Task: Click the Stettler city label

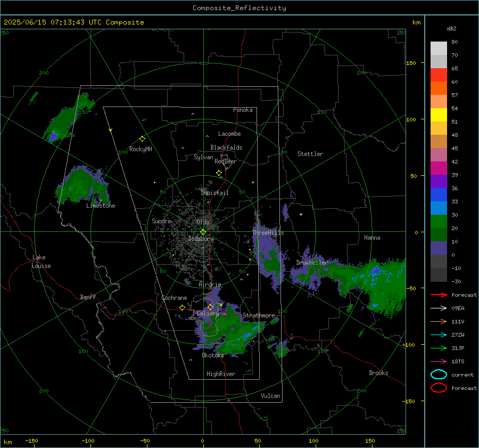Action: coord(310,154)
